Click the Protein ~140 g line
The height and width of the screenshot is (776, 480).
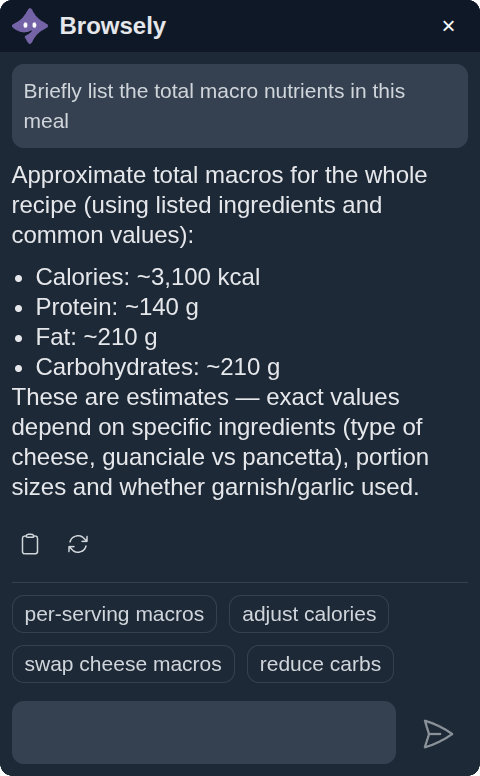pyautogui.click(x=117, y=307)
